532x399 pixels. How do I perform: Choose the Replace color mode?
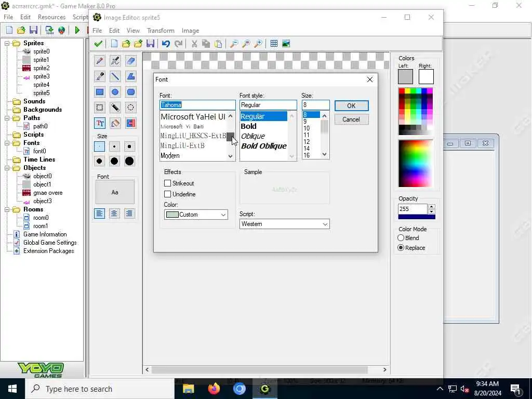[x=401, y=248]
